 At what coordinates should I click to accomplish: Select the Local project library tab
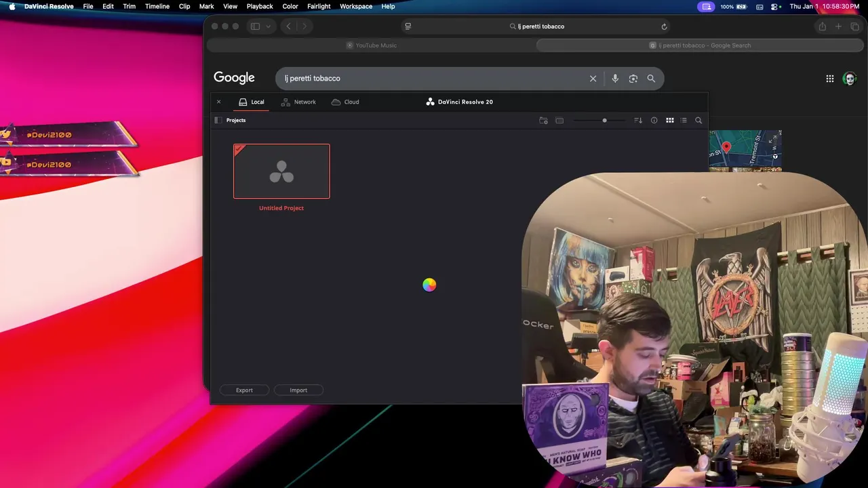point(251,102)
